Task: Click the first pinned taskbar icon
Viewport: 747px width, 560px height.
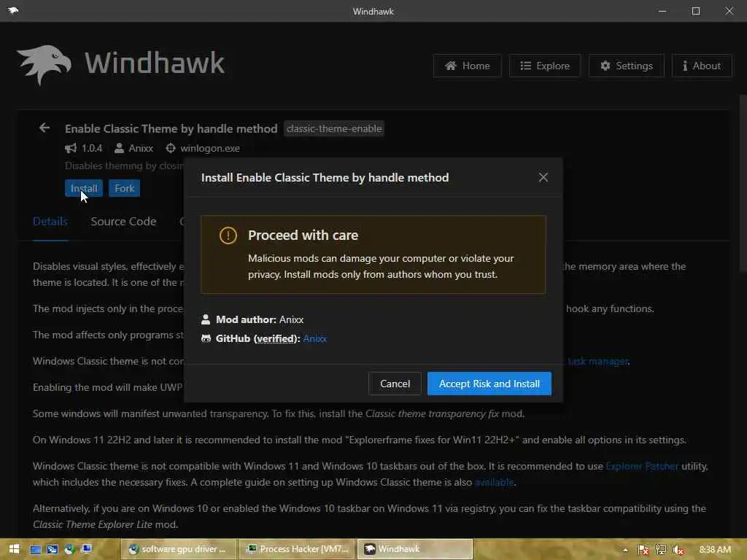Action: (36, 549)
